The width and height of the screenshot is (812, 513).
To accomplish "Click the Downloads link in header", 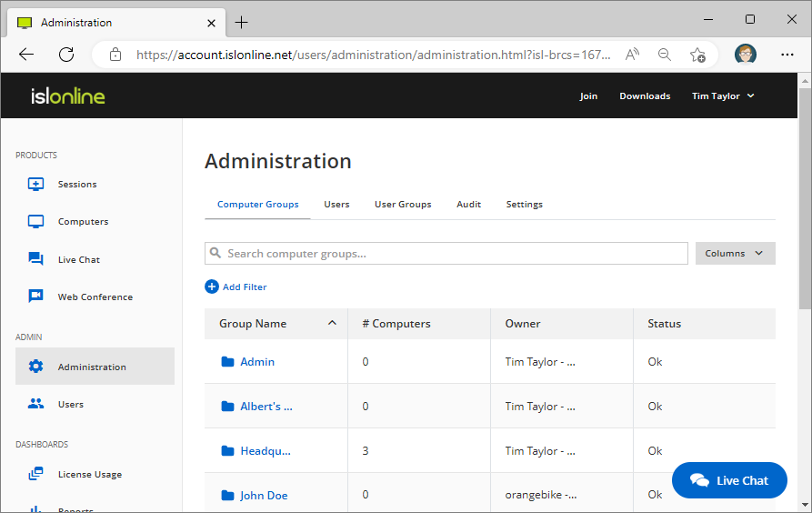I will [x=645, y=96].
